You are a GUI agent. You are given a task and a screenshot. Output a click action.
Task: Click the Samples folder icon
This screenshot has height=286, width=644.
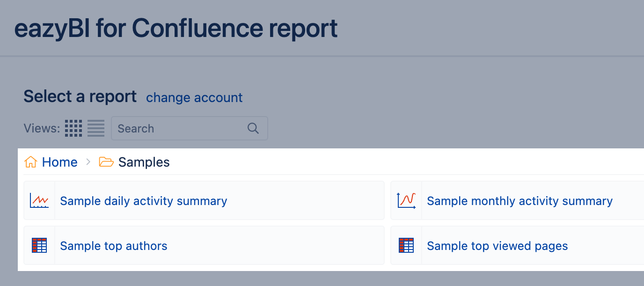point(106,161)
